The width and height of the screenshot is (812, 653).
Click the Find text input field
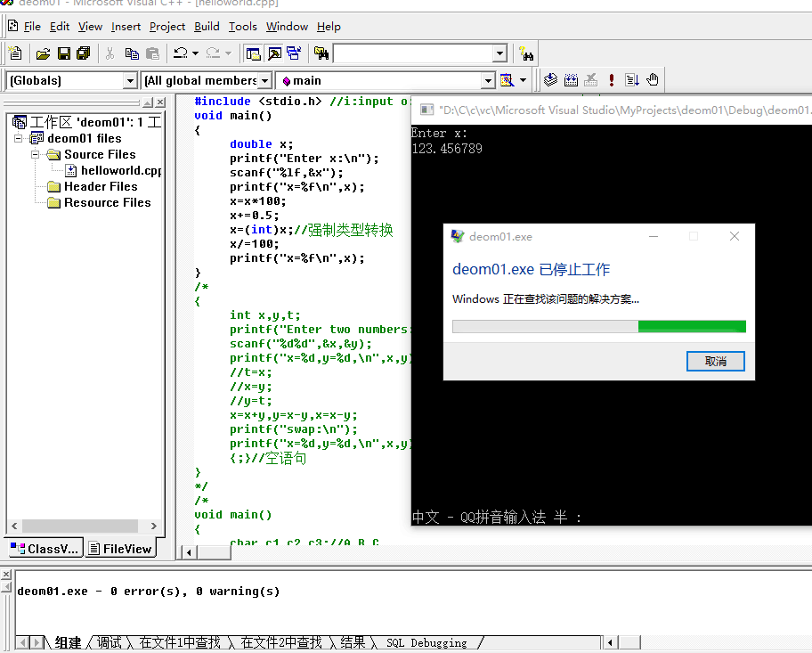(413, 53)
